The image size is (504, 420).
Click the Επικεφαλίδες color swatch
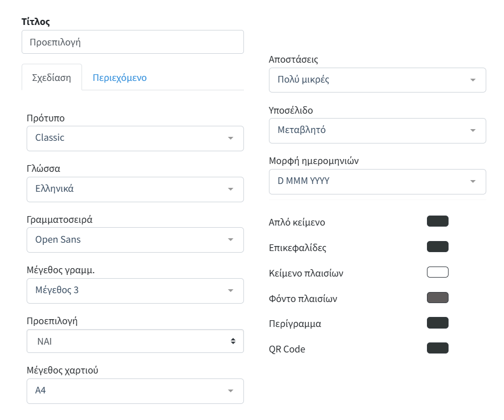point(437,247)
